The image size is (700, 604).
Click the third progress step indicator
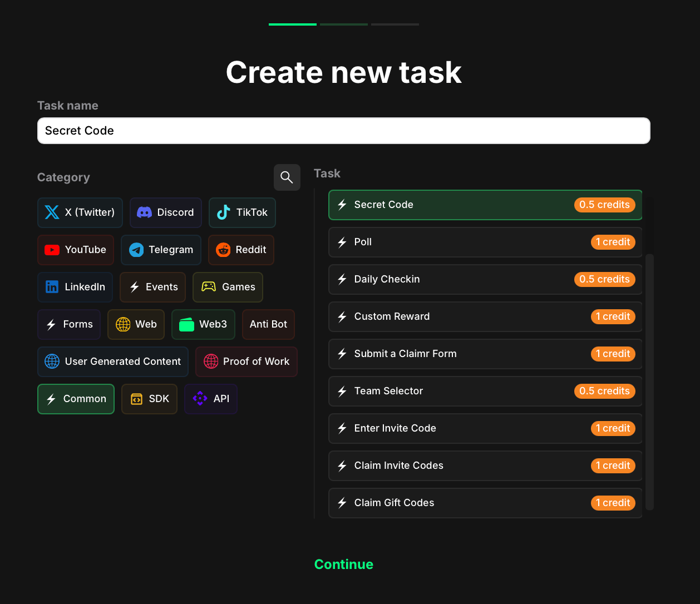395,24
